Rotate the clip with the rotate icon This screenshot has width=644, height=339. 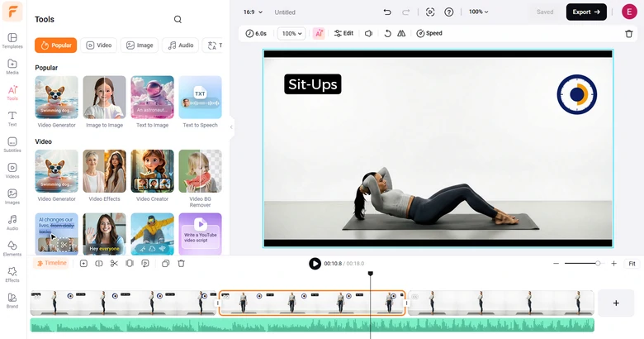click(387, 33)
